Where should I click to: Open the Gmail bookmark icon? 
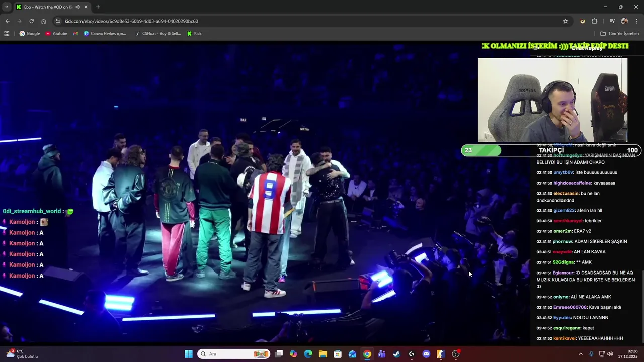(75, 34)
